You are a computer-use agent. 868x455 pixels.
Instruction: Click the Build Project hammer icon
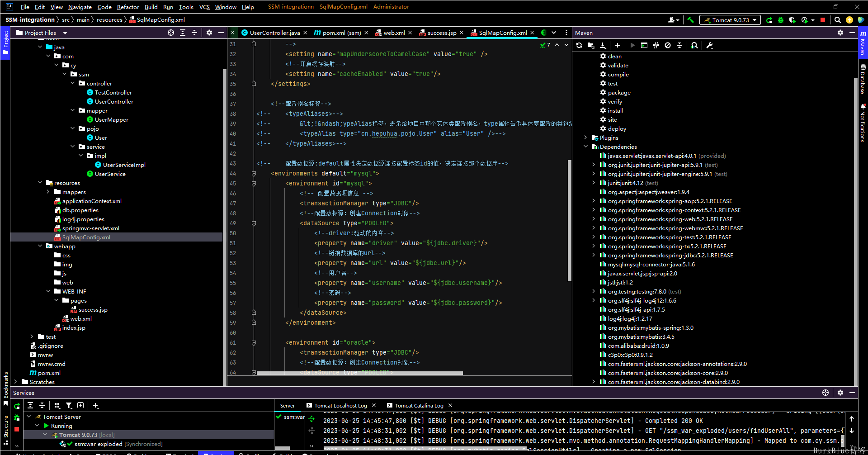690,20
